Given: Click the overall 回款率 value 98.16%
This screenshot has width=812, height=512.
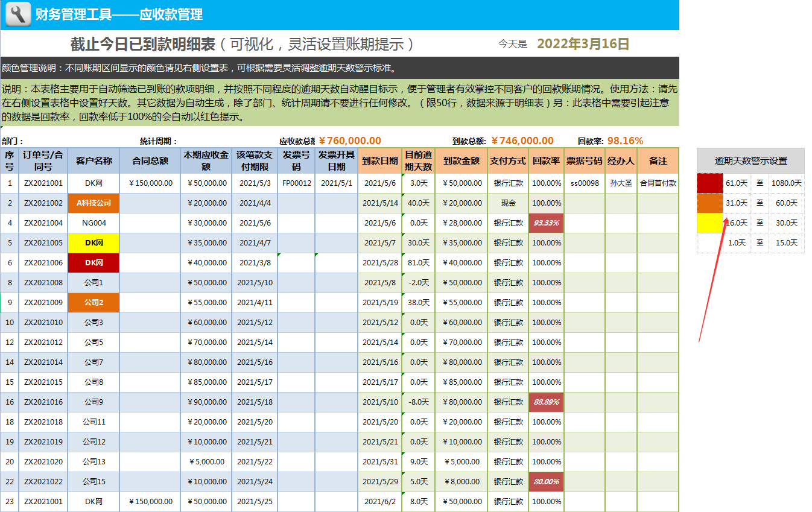Looking at the screenshot, I should (625, 141).
